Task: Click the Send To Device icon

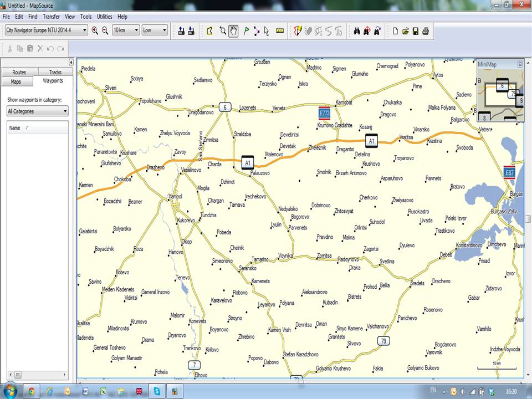Action: pyautogui.click(x=181, y=31)
